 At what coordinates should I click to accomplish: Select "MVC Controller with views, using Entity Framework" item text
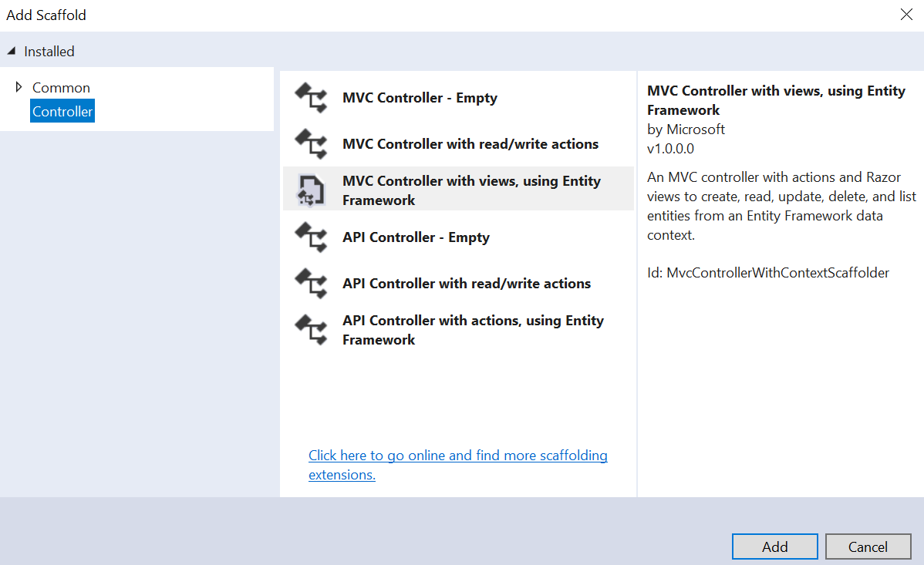click(x=471, y=190)
